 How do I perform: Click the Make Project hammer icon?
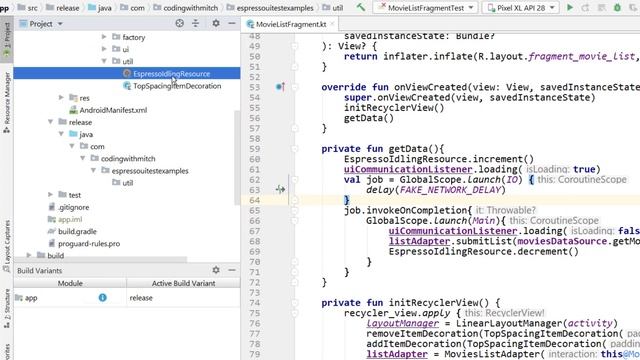coord(360,7)
